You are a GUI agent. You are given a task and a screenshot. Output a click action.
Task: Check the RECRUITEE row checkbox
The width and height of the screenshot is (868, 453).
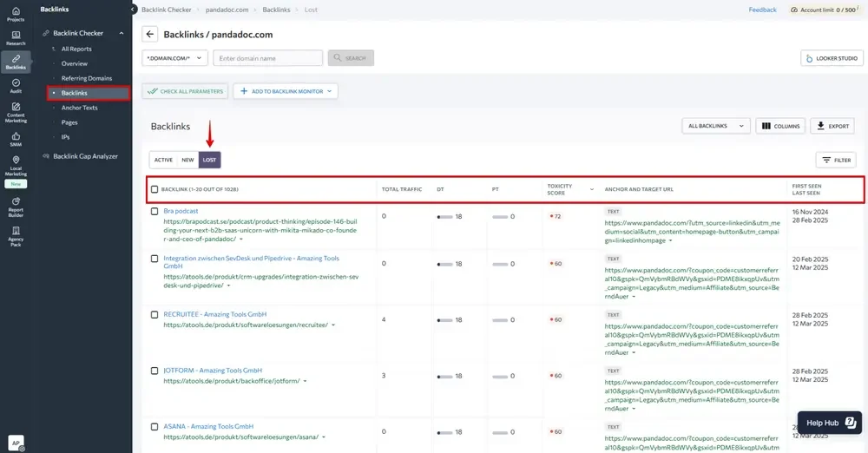click(155, 314)
